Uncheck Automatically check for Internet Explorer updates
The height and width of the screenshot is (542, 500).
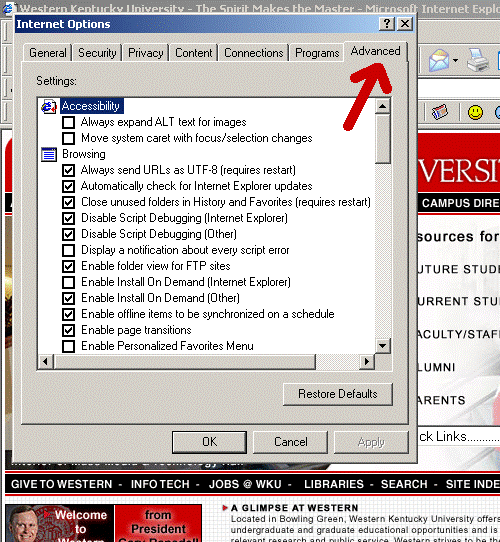coord(68,186)
